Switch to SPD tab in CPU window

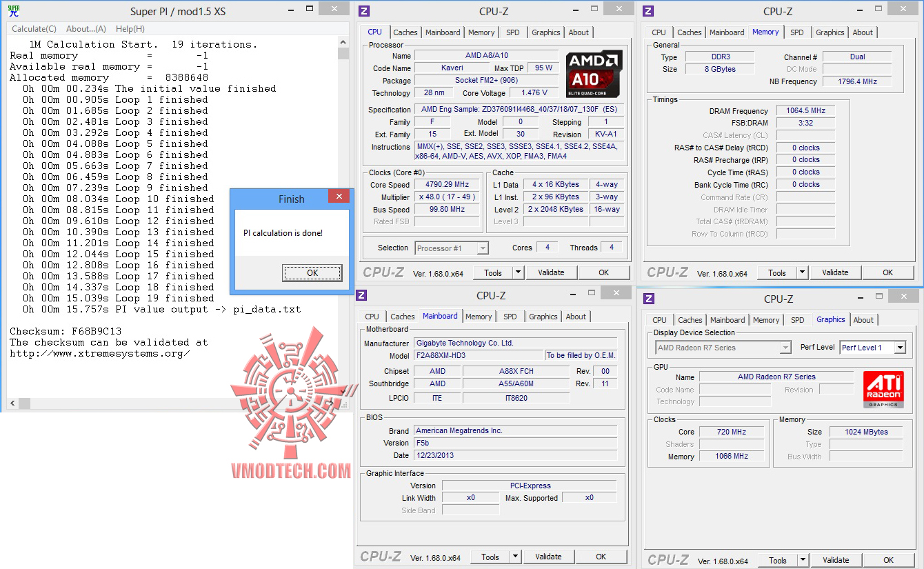pyautogui.click(x=513, y=32)
